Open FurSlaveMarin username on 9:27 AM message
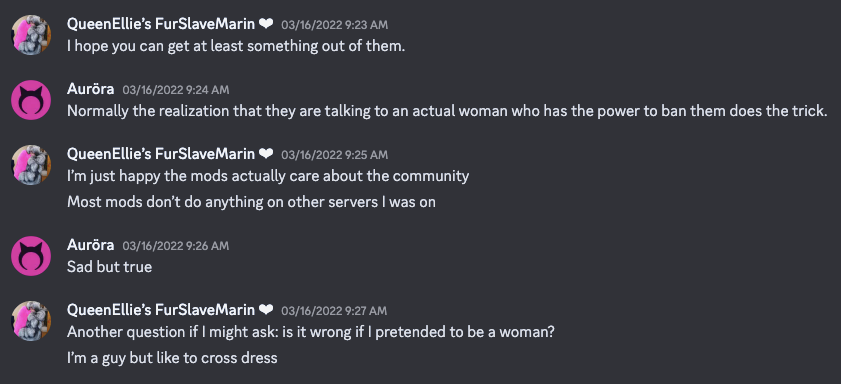Viewport: 841px width, 384px height. coord(161,310)
